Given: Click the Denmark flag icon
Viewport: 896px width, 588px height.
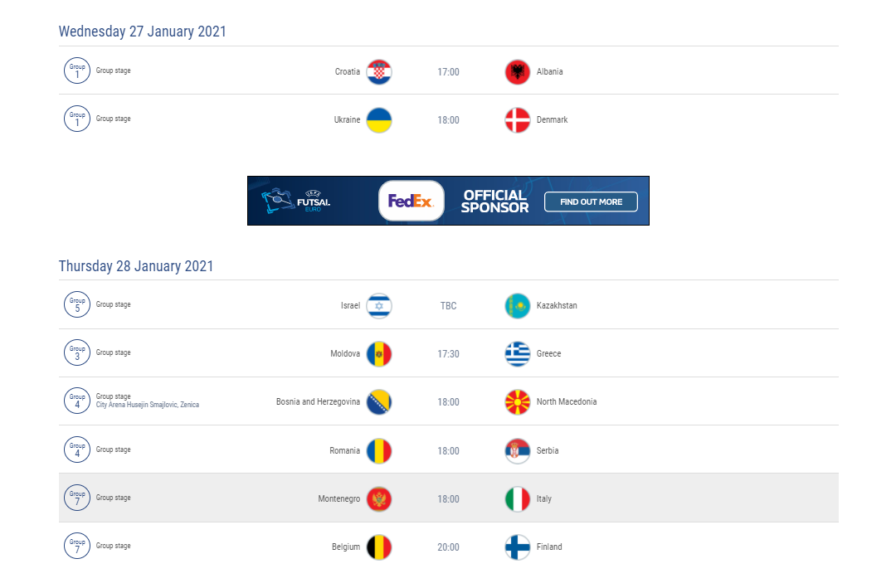Looking at the screenshot, I should pyautogui.click(x=518, y=120).
